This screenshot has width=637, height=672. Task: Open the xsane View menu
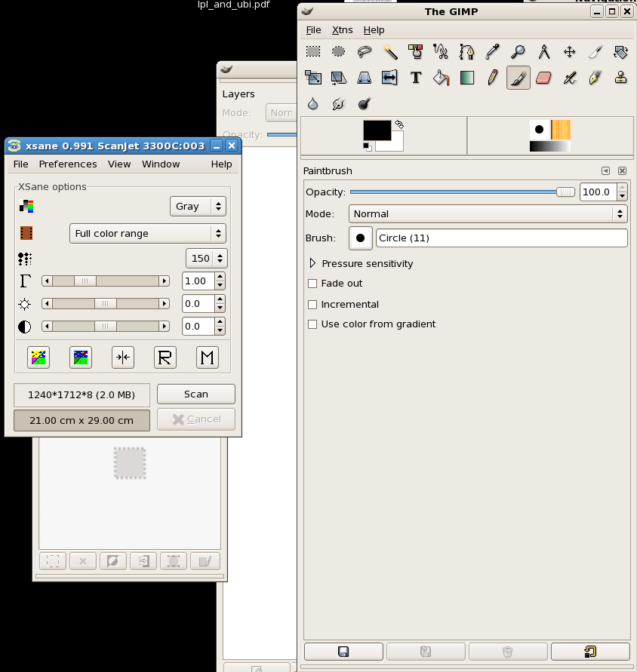tap(119, 164)
